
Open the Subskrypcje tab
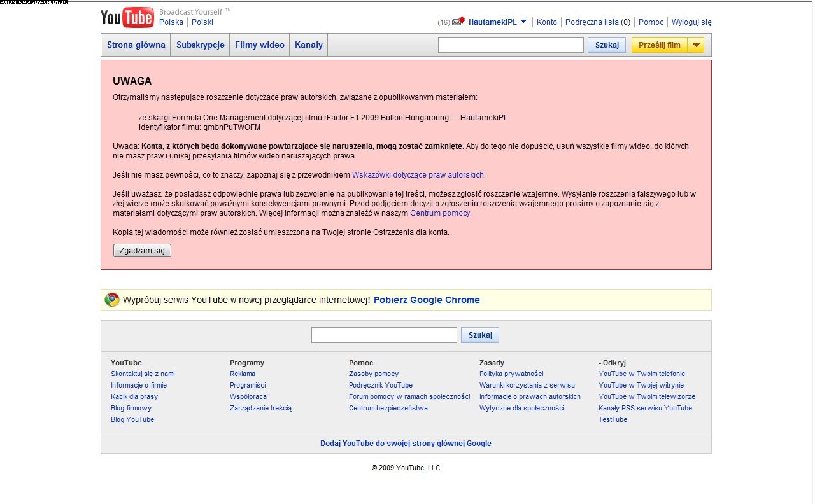201,45
